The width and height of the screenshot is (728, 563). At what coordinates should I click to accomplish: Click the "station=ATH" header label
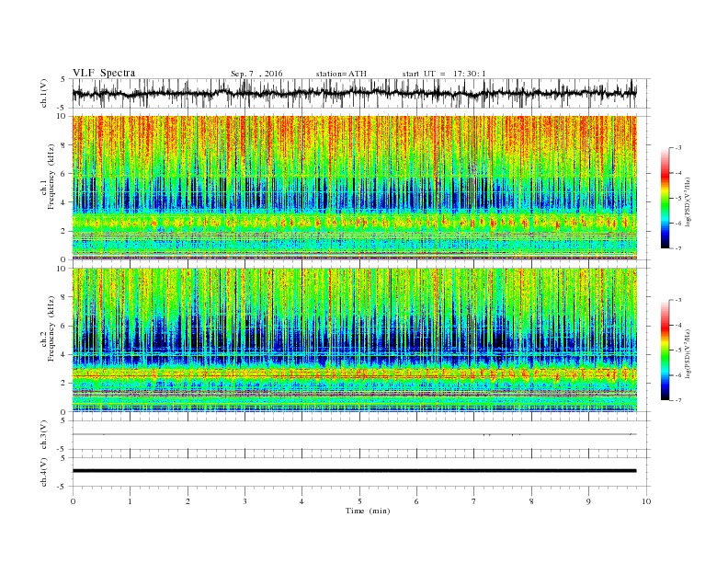point(341,74)
